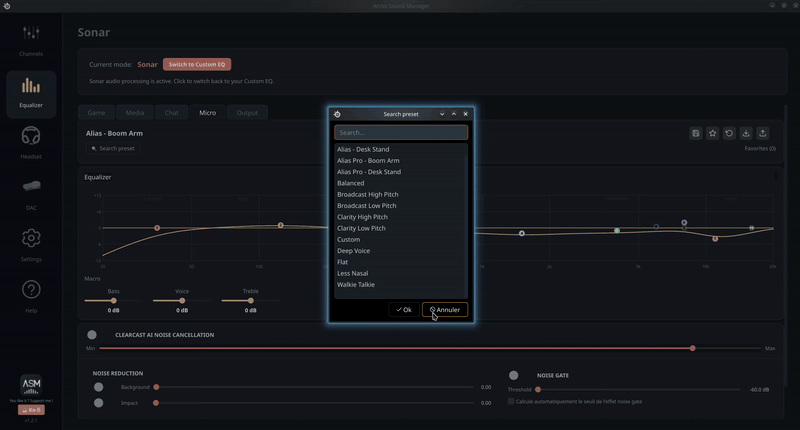Click the Voice macro slider handle
Image resolution: width=800 pixels, height=430 pixels.
[182, 300]
